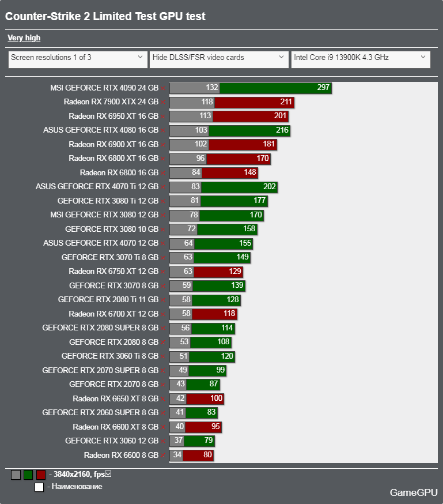The height and width of the screenshot is (504, 443).
Task: Remove Radeon RX 6700 XT via red X
Action: (163, 315)
